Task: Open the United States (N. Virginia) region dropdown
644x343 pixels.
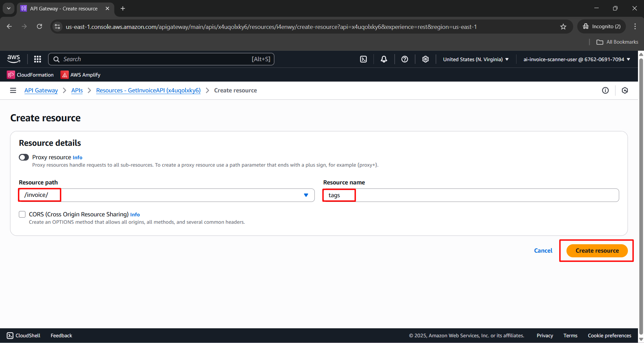Action: 475,59
